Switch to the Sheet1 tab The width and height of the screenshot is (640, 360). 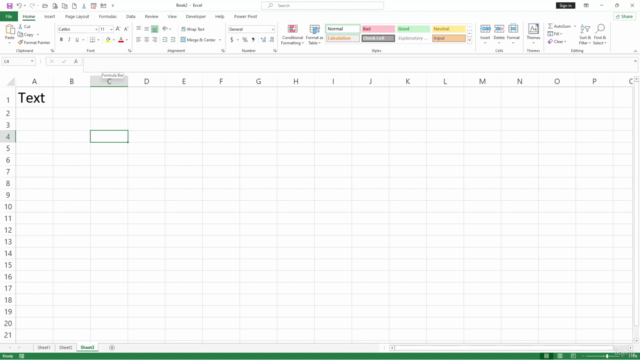[x=44, y=348]
